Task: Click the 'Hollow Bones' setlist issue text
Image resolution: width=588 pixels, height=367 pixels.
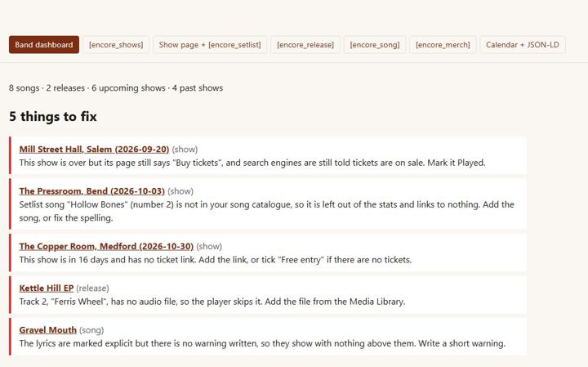Action: pos(266,211)
